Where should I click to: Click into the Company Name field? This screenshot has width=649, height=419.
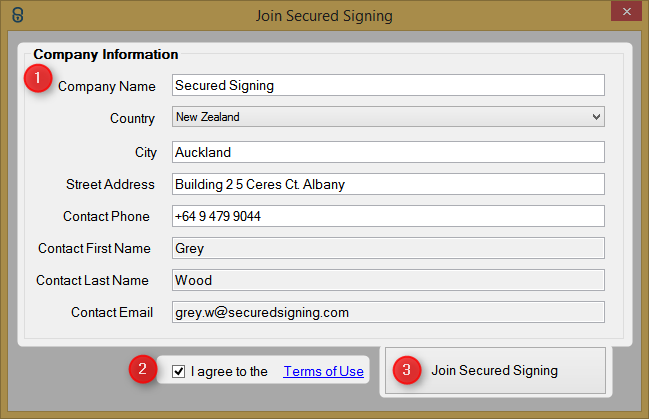click(x=388, y=85)
